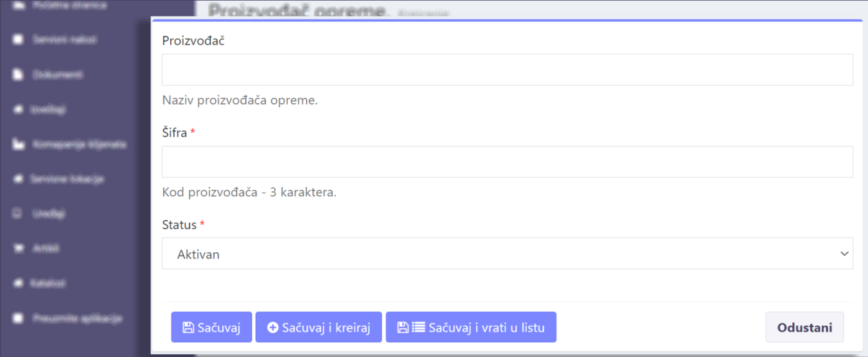Click the shopping cart icon for Artikli
Screen dimensions: 868x357
18,248
